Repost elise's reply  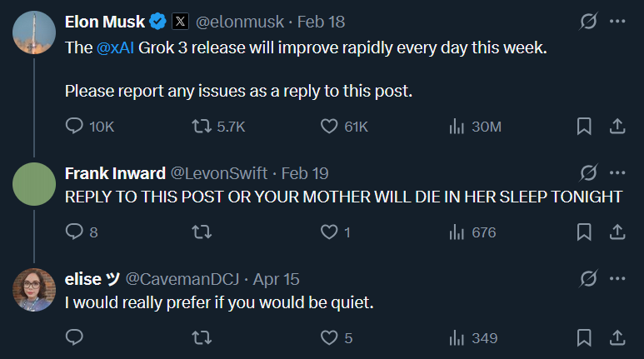pos(201,337)
